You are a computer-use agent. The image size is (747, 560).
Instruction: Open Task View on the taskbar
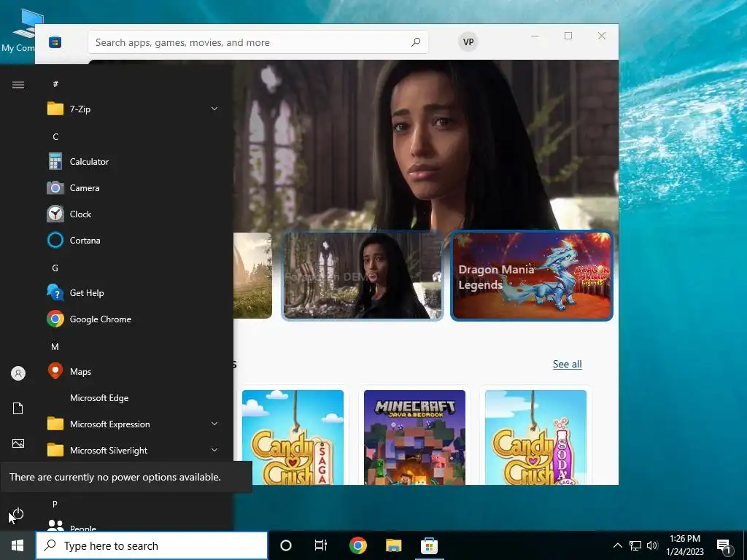tap(321, 545)
